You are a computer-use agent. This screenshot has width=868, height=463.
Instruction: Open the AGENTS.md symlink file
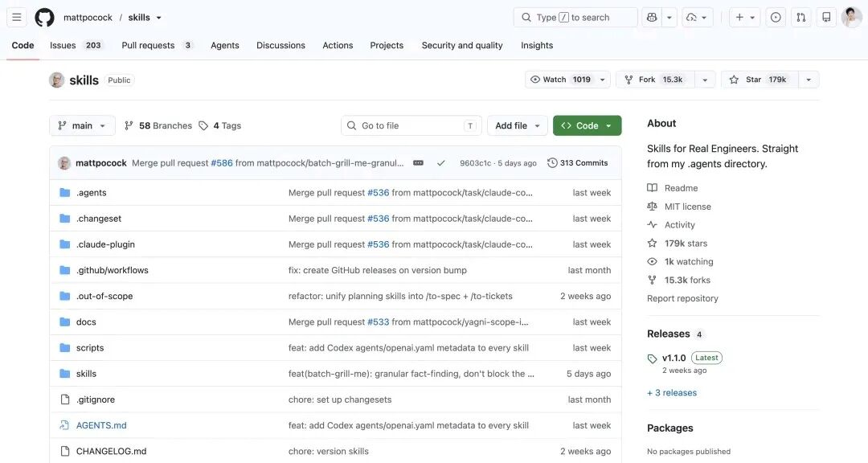[x=101, y=425]
